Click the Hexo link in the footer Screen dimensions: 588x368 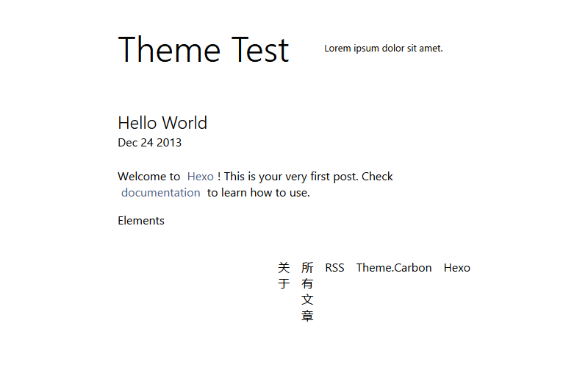click(x=456, y=268)
